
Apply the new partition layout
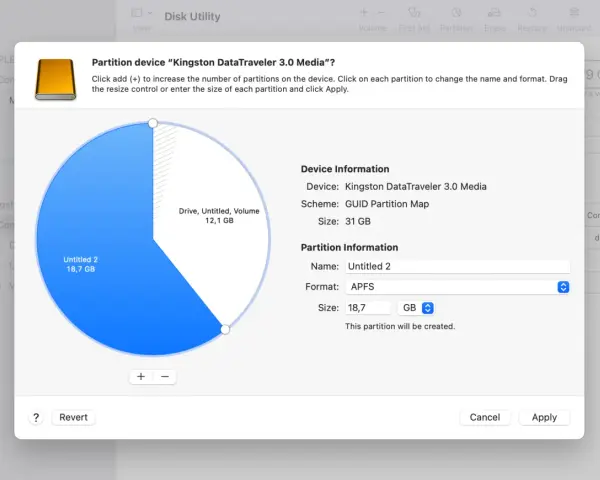tap(544, 417)
